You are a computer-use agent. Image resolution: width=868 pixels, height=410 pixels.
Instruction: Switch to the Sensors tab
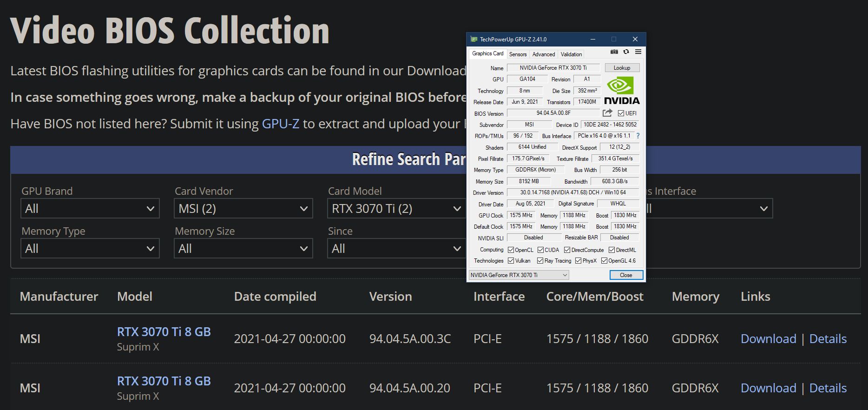[x=518, y=54]
